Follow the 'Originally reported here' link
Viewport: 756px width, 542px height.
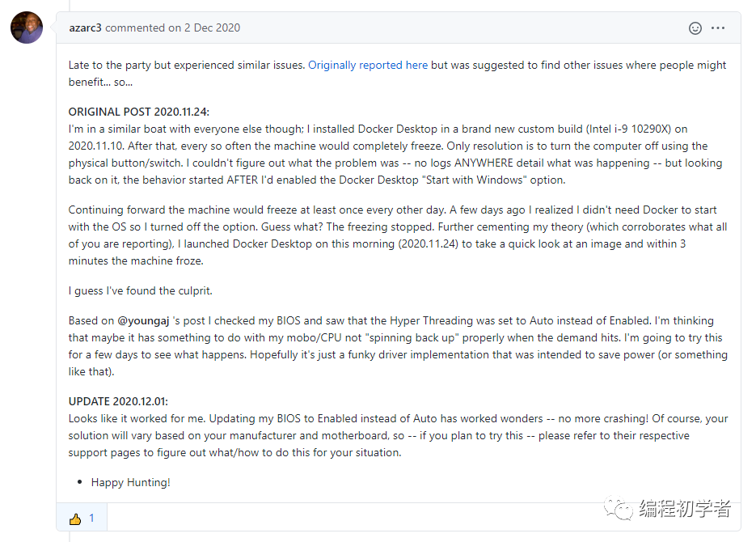[368, 65]
